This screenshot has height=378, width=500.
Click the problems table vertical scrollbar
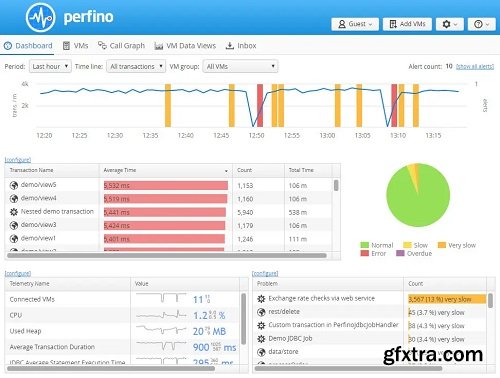[490, 300]
